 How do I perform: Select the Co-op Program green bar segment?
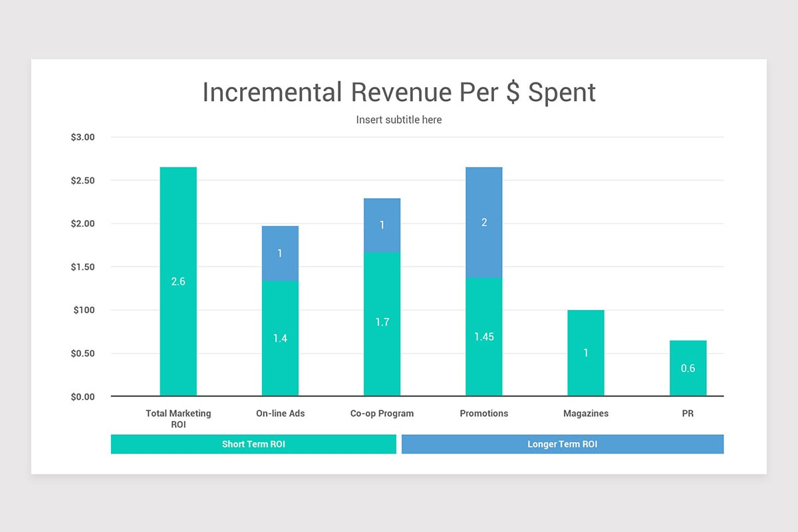tap(382, 325)
